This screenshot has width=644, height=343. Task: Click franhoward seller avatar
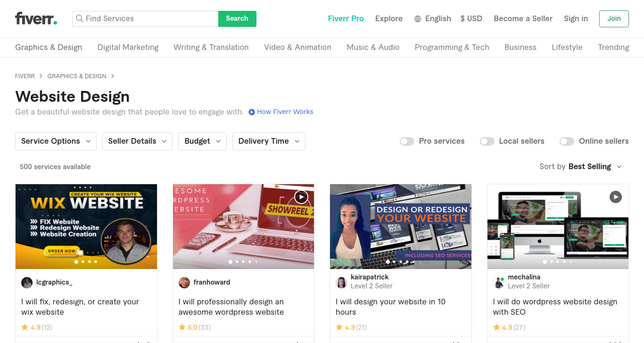point(184,282)
